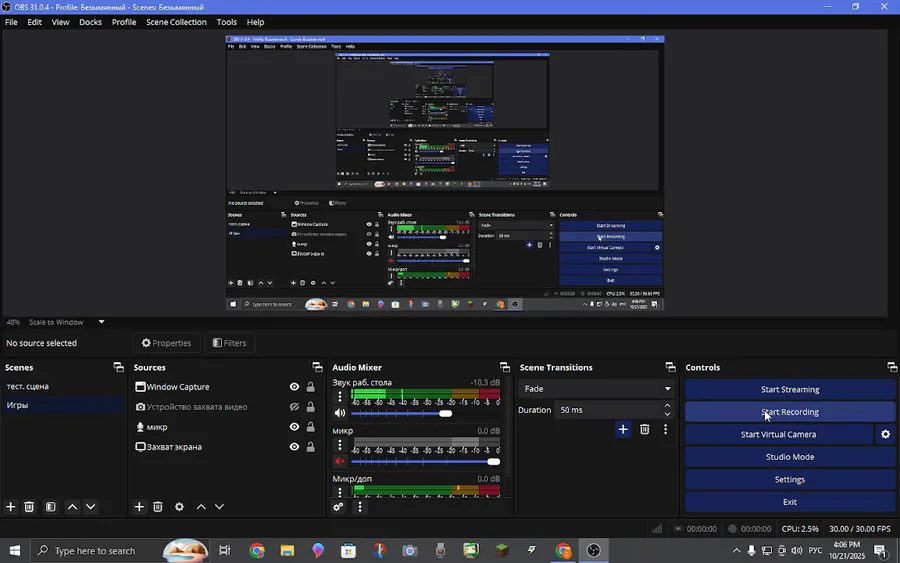900x563 pixels.
Task: Open source properties gear in Sources panel
Action: tap(179, 507)
